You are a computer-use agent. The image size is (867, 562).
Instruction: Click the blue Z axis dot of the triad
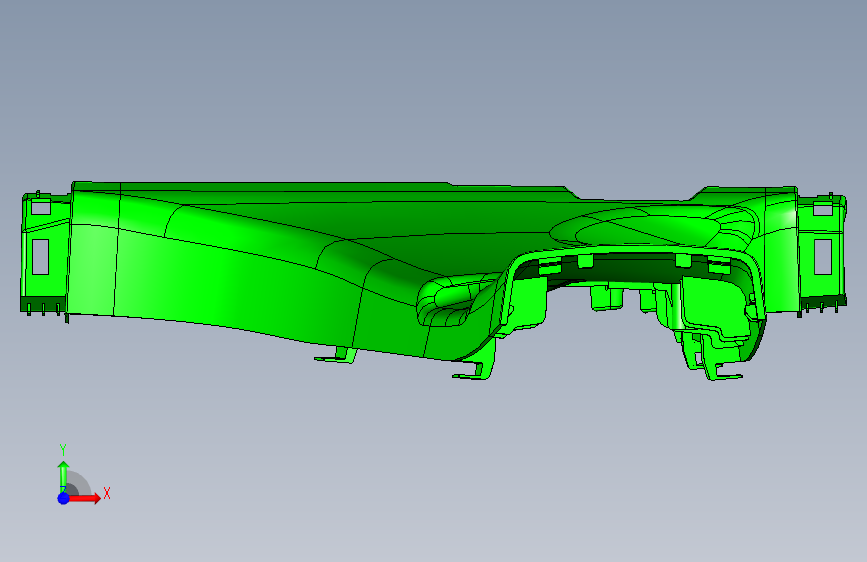[x=63, y=498]
